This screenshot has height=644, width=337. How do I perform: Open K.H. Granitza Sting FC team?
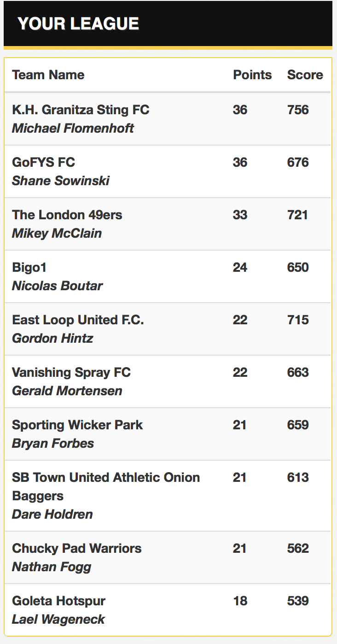coord(81,110)
